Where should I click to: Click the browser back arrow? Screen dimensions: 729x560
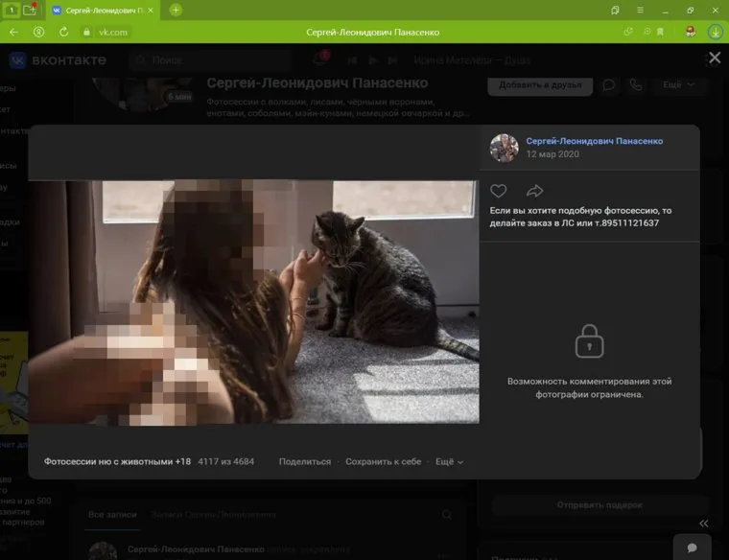13,32
